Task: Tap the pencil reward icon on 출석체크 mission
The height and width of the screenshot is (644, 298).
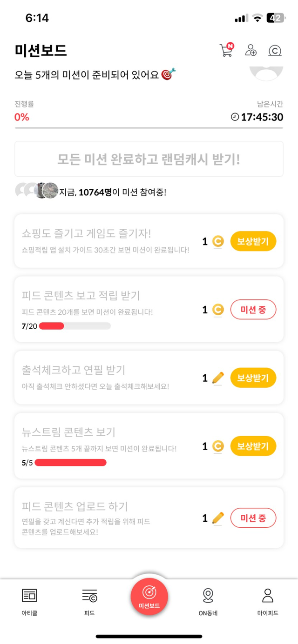Action: click(217, 378)
